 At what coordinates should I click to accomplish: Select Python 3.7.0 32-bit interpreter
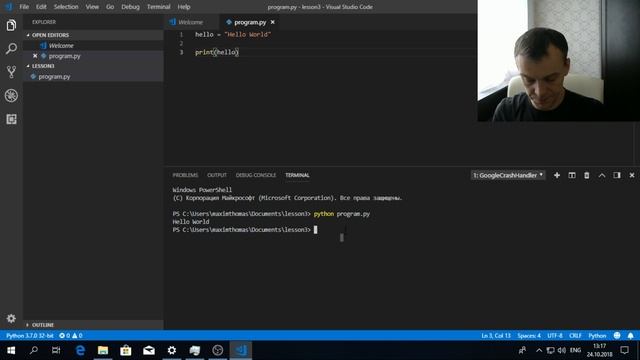click(x=29, y=336)
